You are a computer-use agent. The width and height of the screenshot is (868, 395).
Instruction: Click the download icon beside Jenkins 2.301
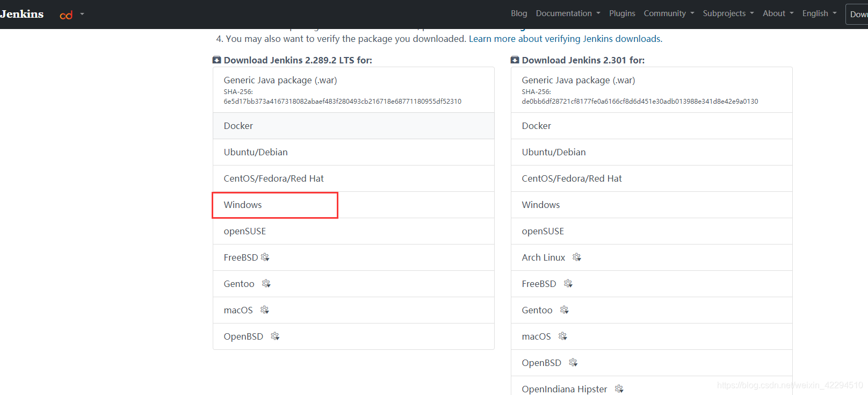click(515, 60)
